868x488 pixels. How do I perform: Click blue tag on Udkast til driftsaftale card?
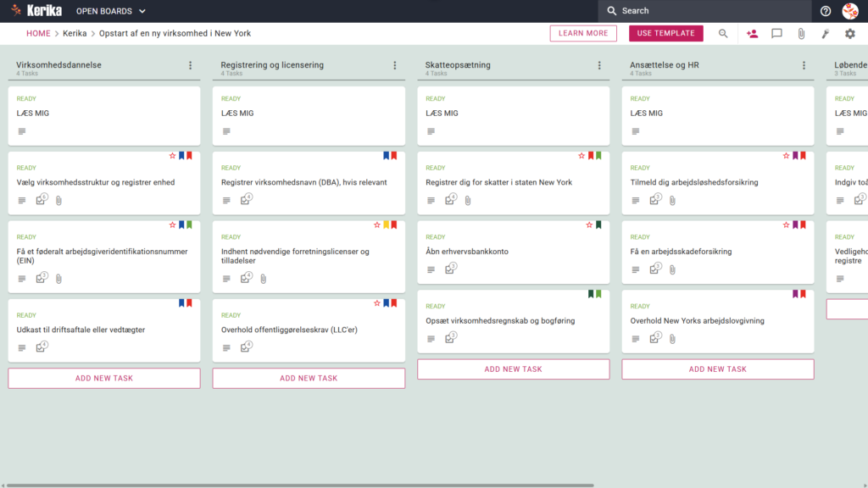point(181,302)
